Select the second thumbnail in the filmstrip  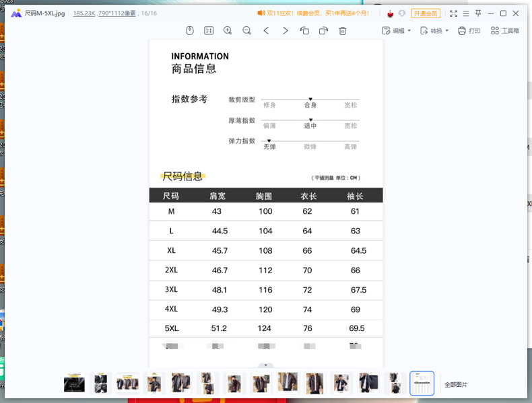tap(101, 383)
